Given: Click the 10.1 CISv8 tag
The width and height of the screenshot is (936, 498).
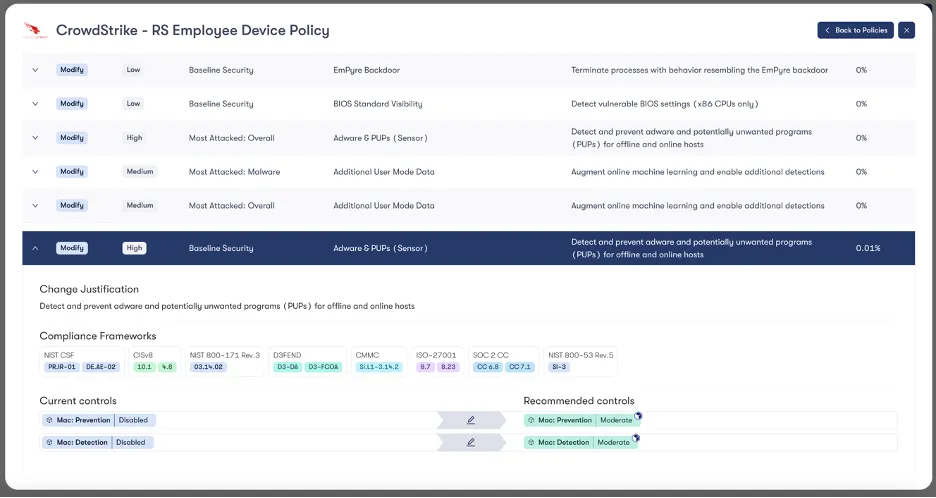Looking at the screenshot, I should tap(144, 367).
